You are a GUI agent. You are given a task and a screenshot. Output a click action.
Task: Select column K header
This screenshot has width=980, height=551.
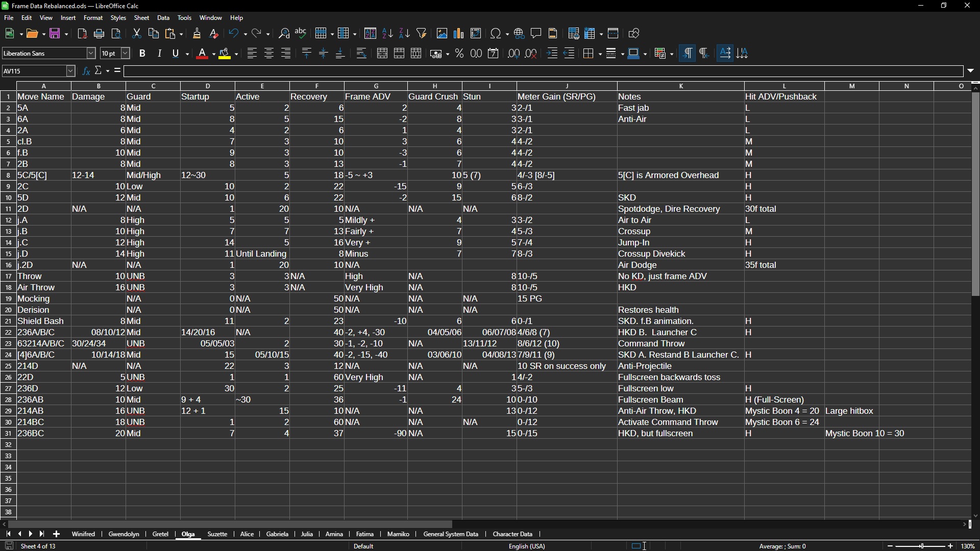pos(681,86)
